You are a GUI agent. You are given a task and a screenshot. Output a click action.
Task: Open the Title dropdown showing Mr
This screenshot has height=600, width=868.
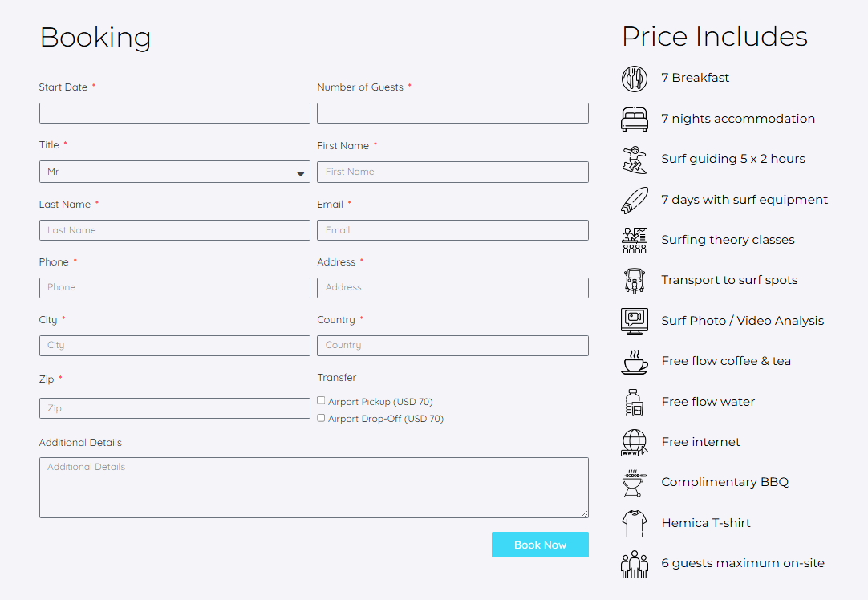pos(174,172)
